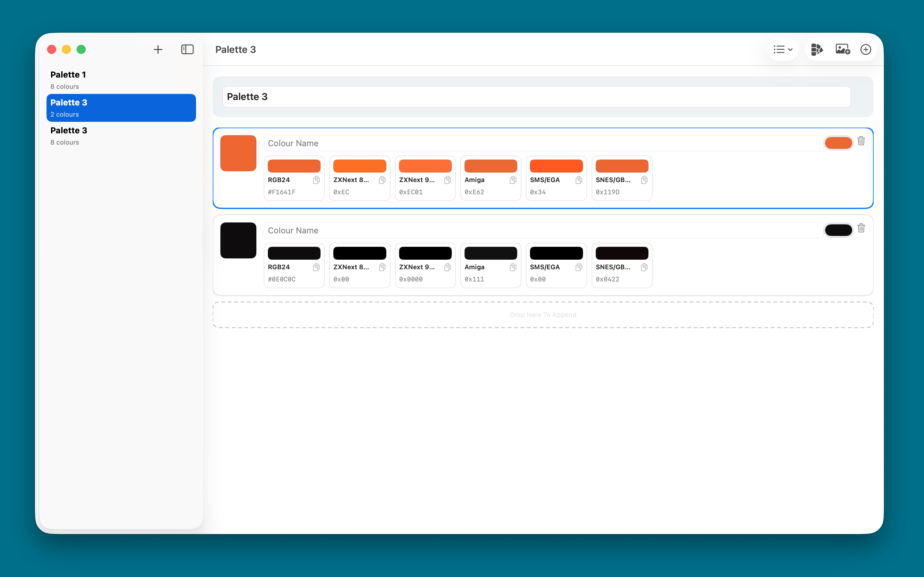Click the orange colour's Colour Name field

pyautogui.click(x=542, y=144)
